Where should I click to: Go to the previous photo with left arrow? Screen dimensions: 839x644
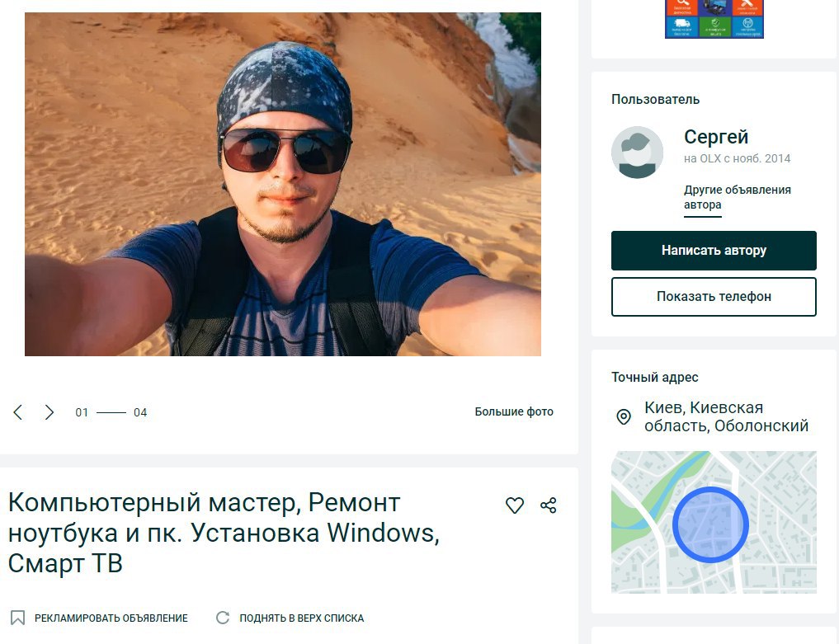(17, 412)
